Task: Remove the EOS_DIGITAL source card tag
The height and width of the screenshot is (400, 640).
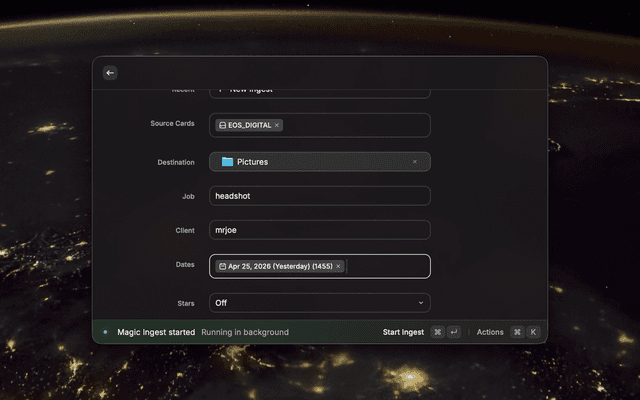Action: coord(277,125)
